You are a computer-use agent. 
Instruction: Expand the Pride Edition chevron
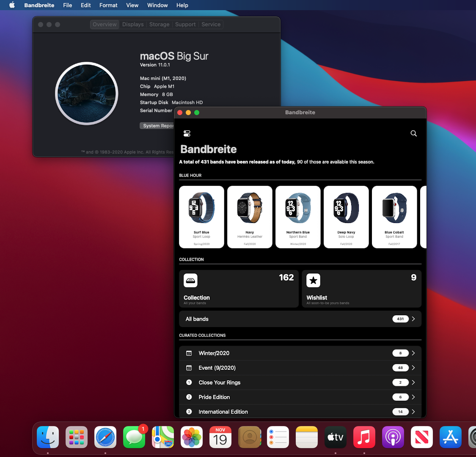point(413,397)
